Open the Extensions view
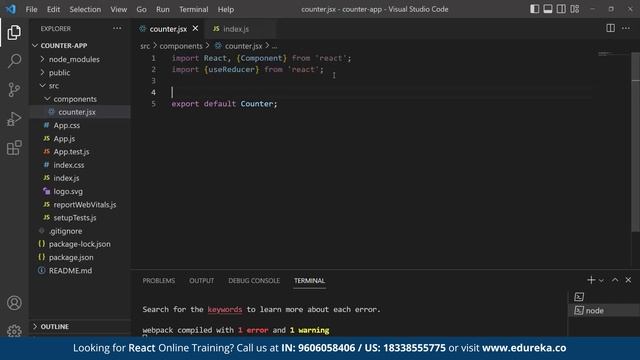The width and height of the screenshot is (640, 360). (14, 148)
